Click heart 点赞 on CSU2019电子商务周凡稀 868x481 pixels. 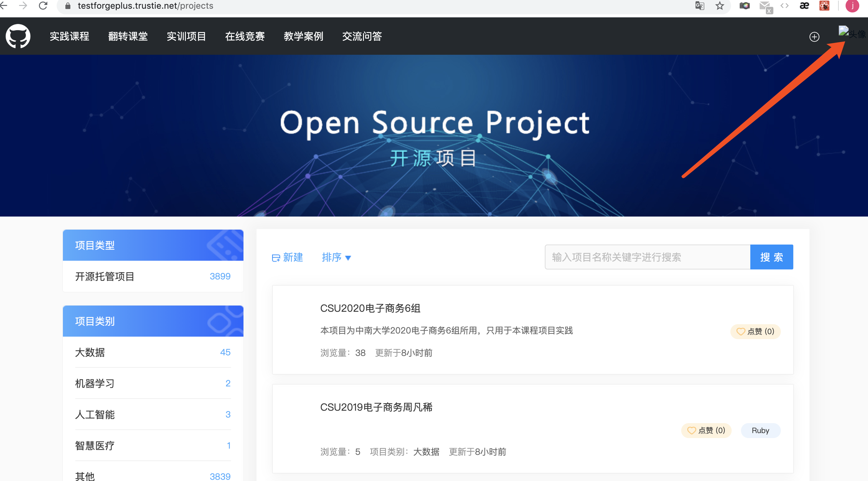[x=706, y=431]
